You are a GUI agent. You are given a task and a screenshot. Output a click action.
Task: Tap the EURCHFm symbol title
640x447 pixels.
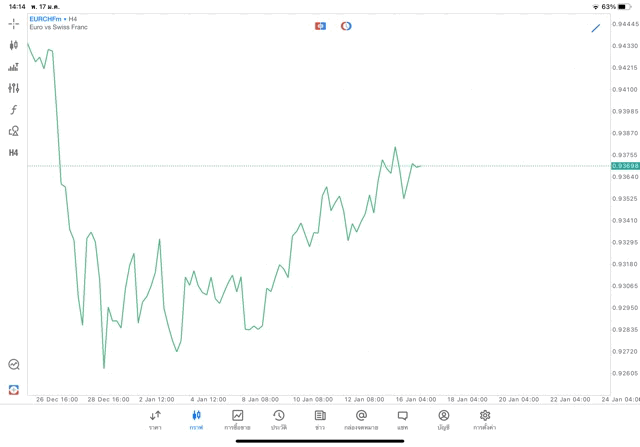pyautogui.click(x=45, y=18)
